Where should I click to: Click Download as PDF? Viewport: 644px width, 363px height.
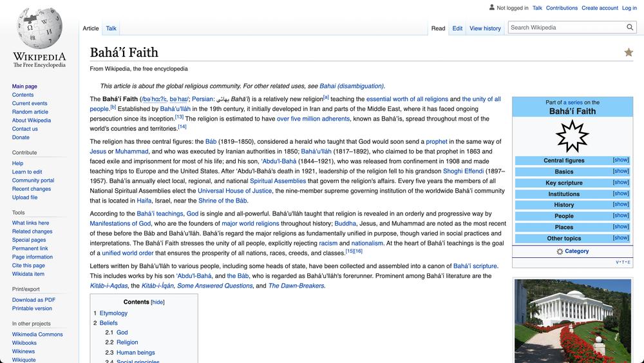[x=33, y=300]
